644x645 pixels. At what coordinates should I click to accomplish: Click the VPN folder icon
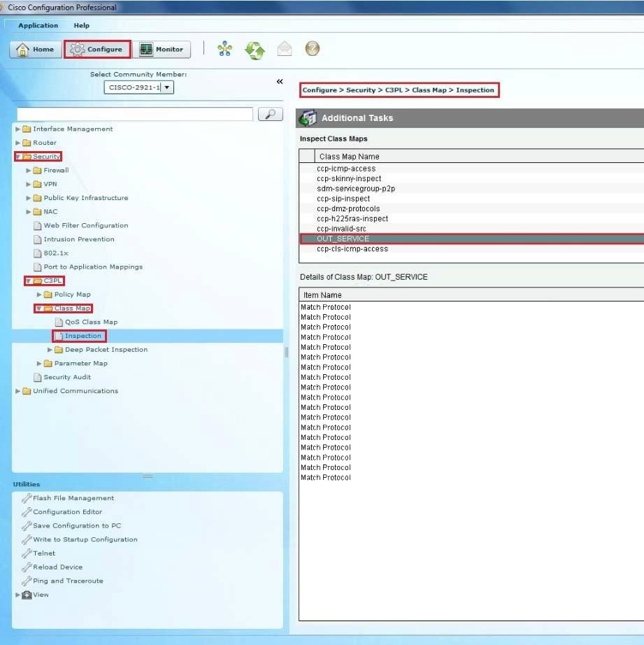click(38, 184)
